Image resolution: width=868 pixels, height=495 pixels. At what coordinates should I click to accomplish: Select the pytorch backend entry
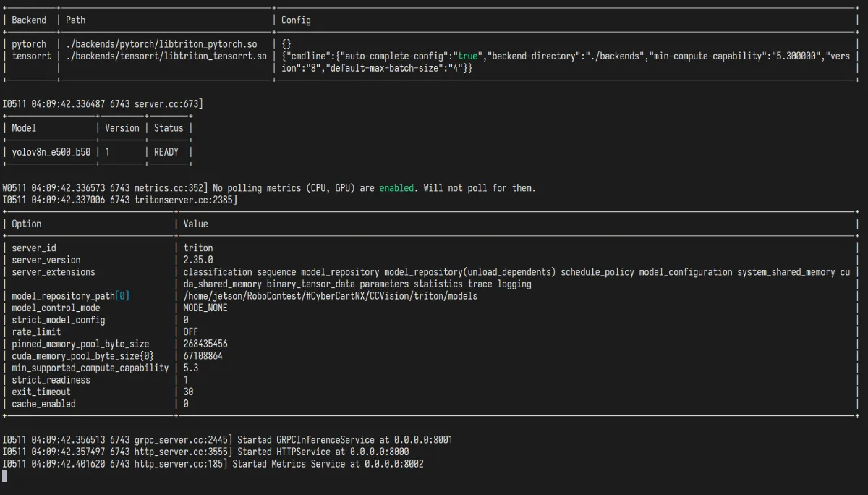click(29, 43)
